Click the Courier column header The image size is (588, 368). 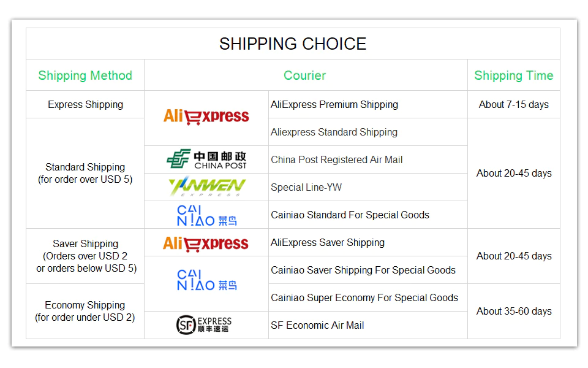pyautogui.click(x=304, y=75)
